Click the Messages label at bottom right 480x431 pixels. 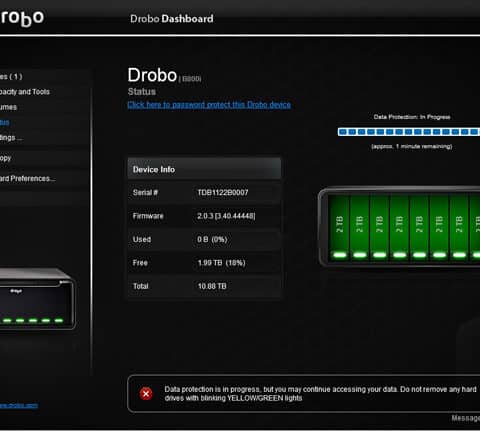[466, 418]
